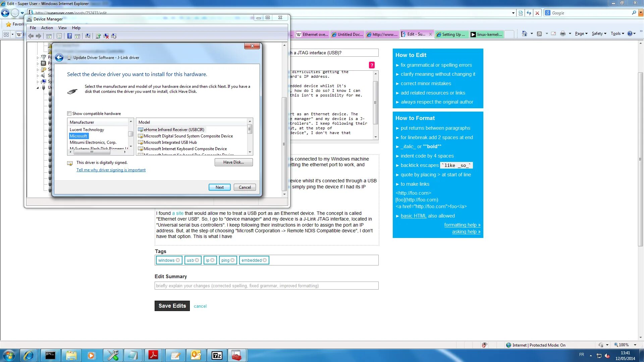This screenshot has width=644, height=362.
Task: Click the stop loading X icon
Action: (537, 13)
